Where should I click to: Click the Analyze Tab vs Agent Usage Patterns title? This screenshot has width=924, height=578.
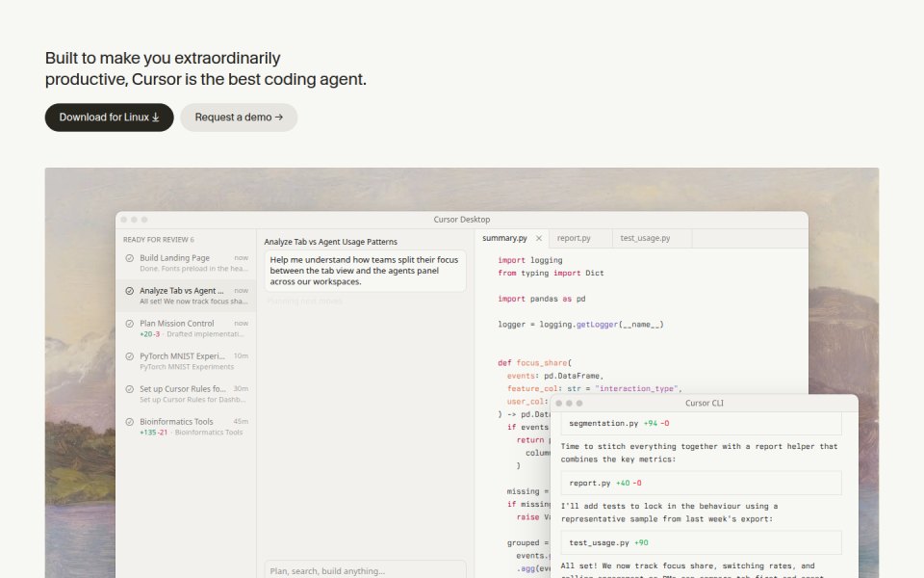point(330,242)
